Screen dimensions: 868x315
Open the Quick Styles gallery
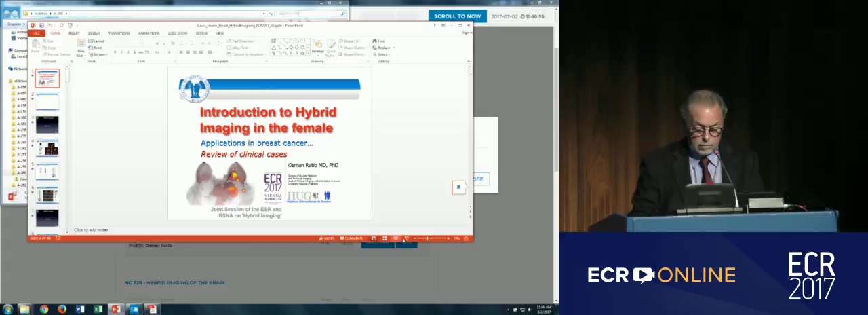coord(331,48)
